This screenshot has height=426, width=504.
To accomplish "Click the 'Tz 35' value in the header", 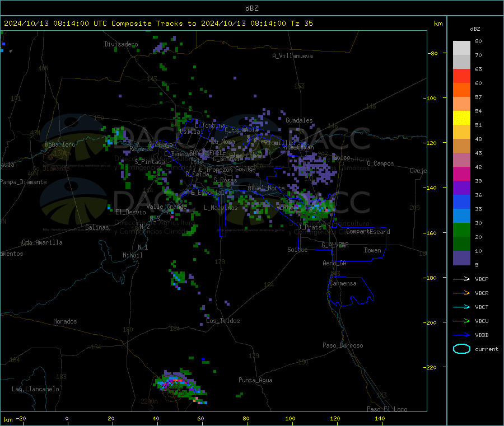I will click(x=301, y=24).
